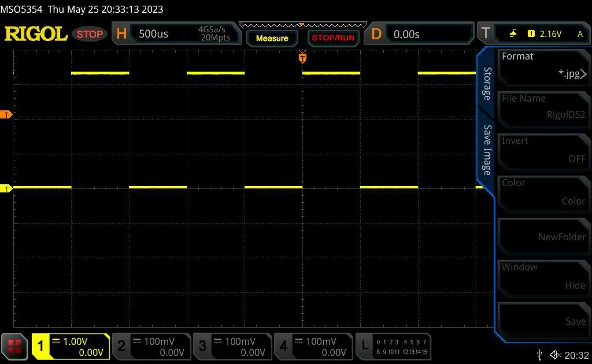The image size is (592, 364).
Task: Toggle channel 1 with 1.00V label
Action: (x=71, y=347)
